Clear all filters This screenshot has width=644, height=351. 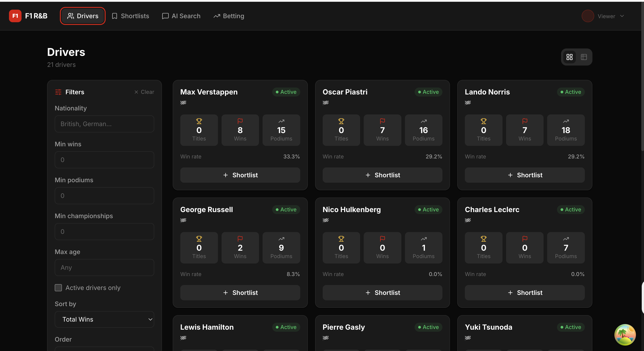click(x=144, y=92)
